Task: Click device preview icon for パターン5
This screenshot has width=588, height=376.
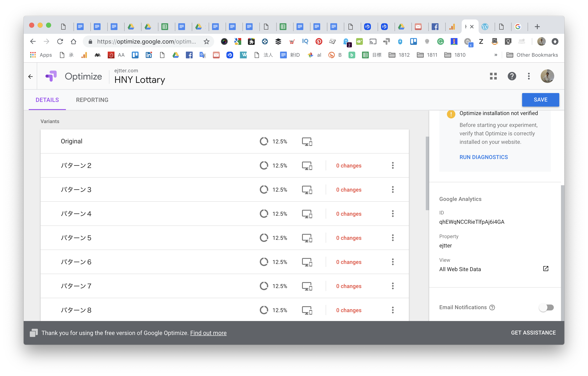Action: pos(307,238)
